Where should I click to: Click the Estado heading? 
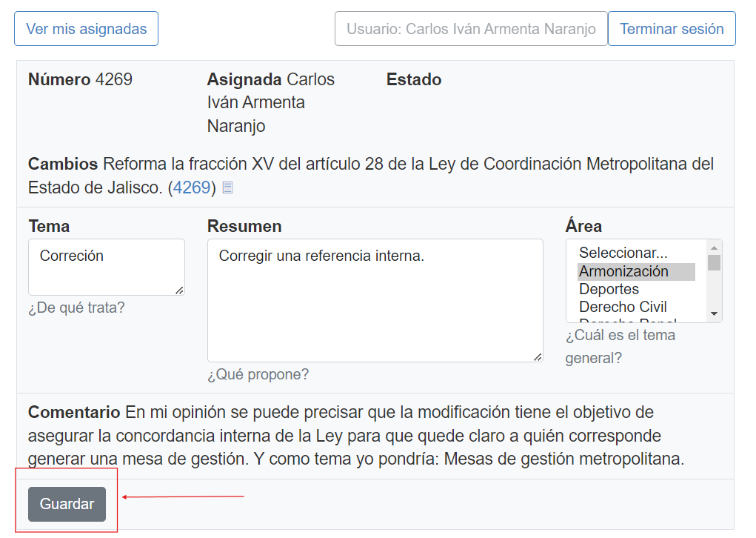click(414, 79)
